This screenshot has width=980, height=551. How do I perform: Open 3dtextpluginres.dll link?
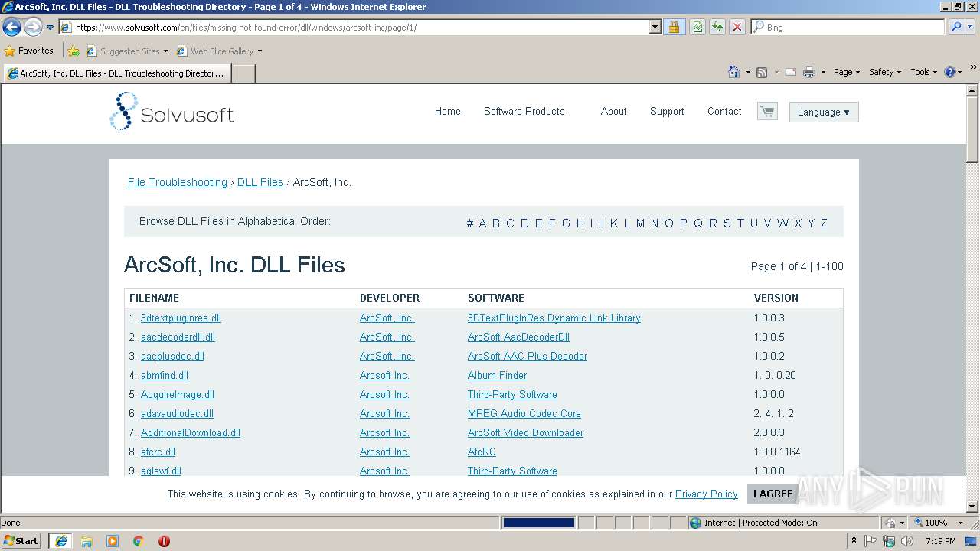(181, 318)
